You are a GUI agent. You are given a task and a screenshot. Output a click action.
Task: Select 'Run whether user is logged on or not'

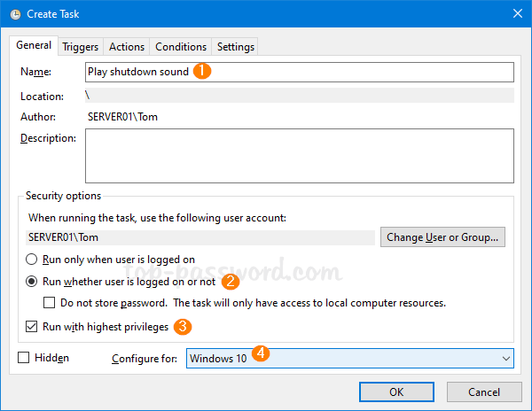click(32, 282)
